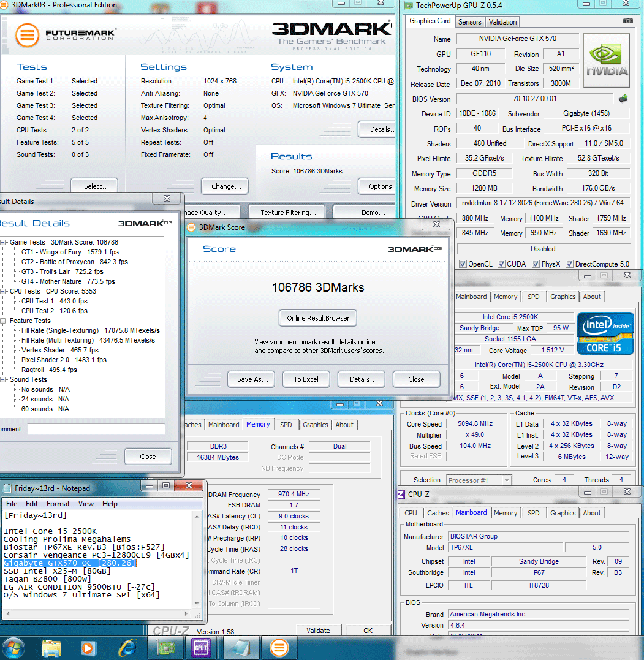
Task: Open Graphics tab in memory CPU-Z window
Action: pyautogui.click(x=316, y=425)
